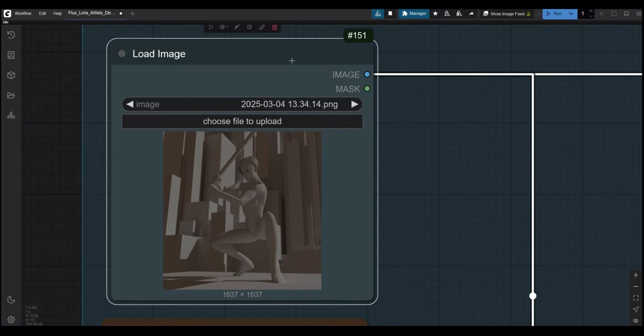The width and height of the screenshot is (644, 336).
Task: Toggle dark theme moon icon
Action: pos(11,300)
